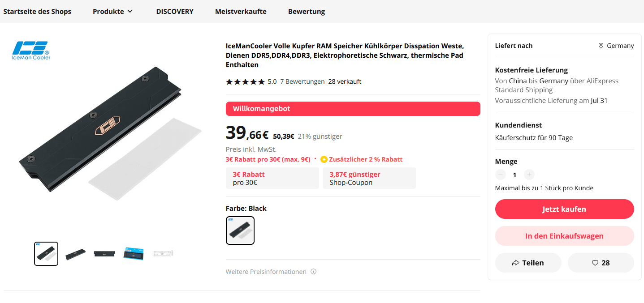Add item with In den Einkaufswagen button
The height and width of the screenshot is (303, 644).
(564, 236)
